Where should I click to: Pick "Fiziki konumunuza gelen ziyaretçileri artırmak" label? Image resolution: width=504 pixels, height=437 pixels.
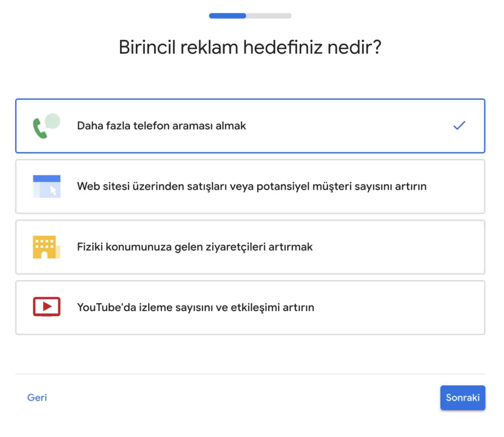(x=195, y=247)
